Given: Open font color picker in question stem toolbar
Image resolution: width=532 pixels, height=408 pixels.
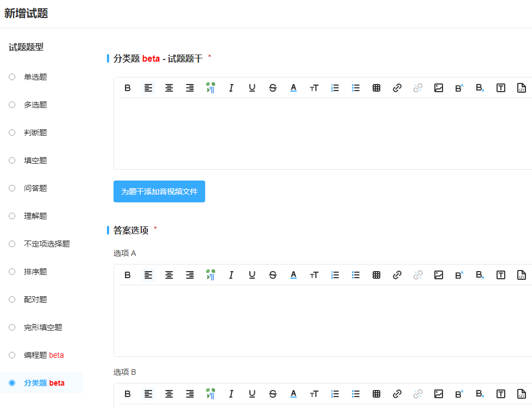Looking at the screenshot, I should point(294,88).
